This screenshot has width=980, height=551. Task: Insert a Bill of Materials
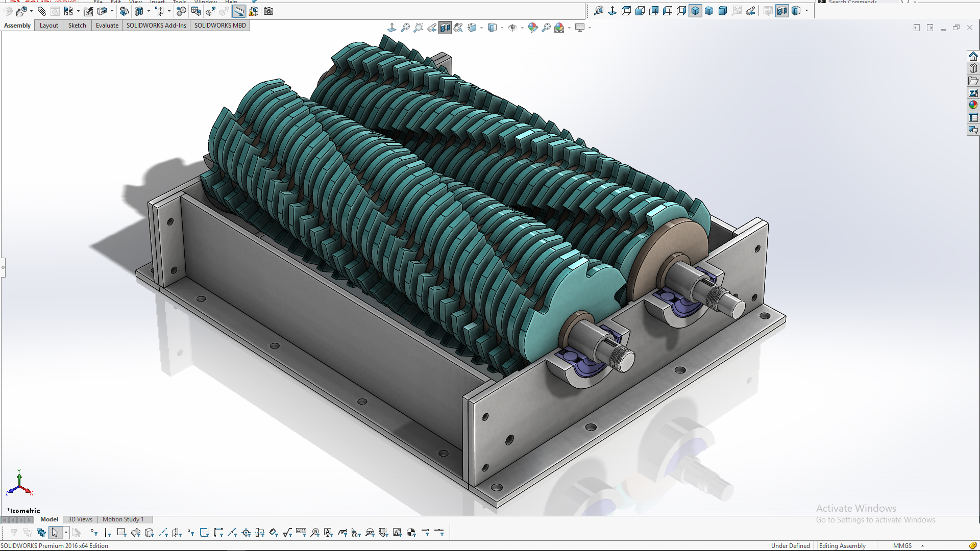196,11
